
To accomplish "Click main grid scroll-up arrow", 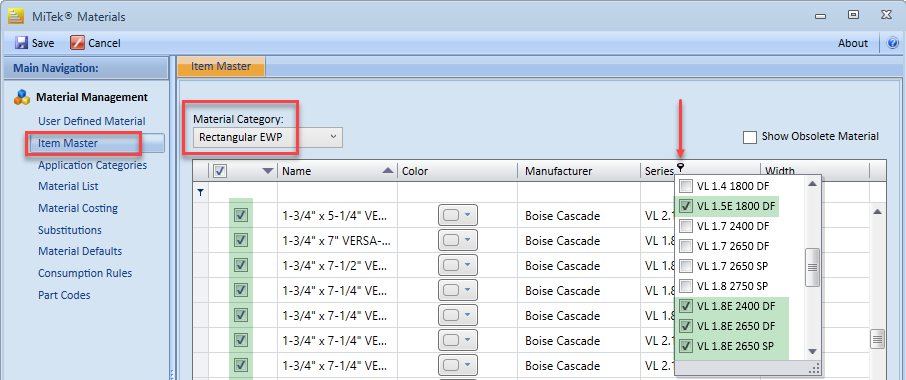I will (x=877, y=212).
